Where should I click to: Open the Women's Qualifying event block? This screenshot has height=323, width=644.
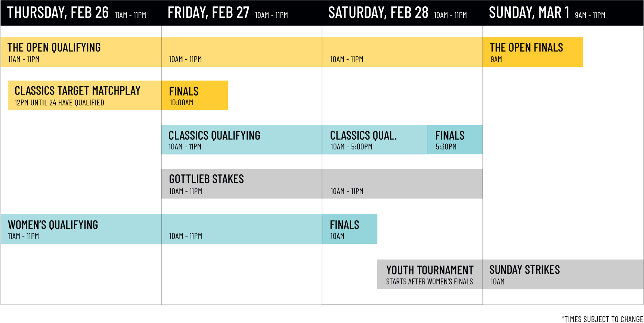[x=81, y=229]
